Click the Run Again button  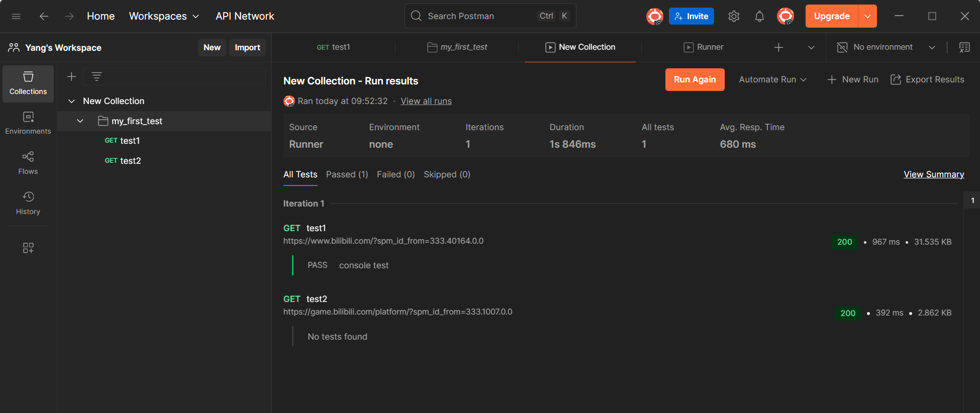(x=695, y=79)
